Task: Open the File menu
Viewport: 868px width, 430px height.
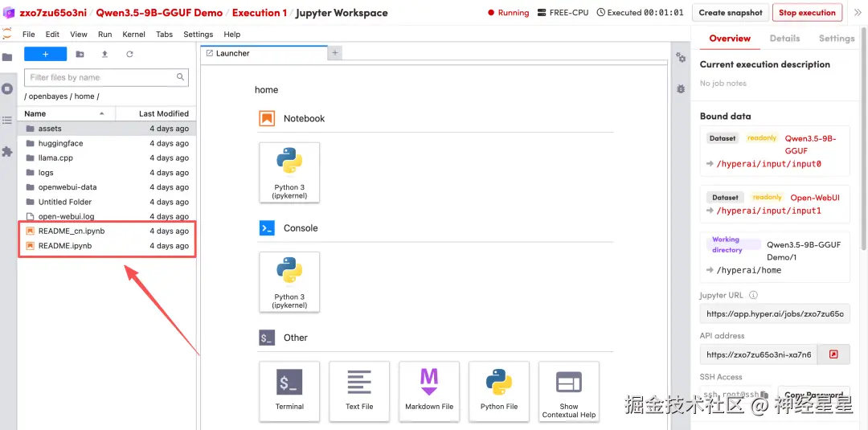Action: (x=29, y=35)
